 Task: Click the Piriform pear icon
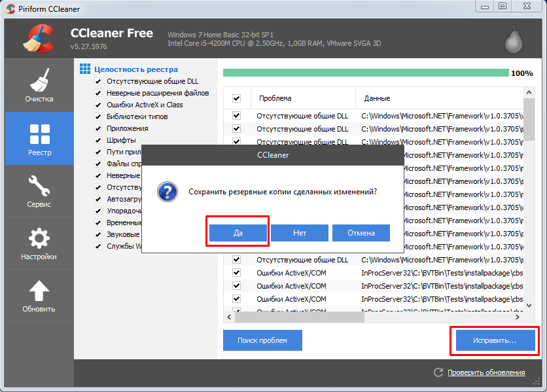[x=514, y=40]
